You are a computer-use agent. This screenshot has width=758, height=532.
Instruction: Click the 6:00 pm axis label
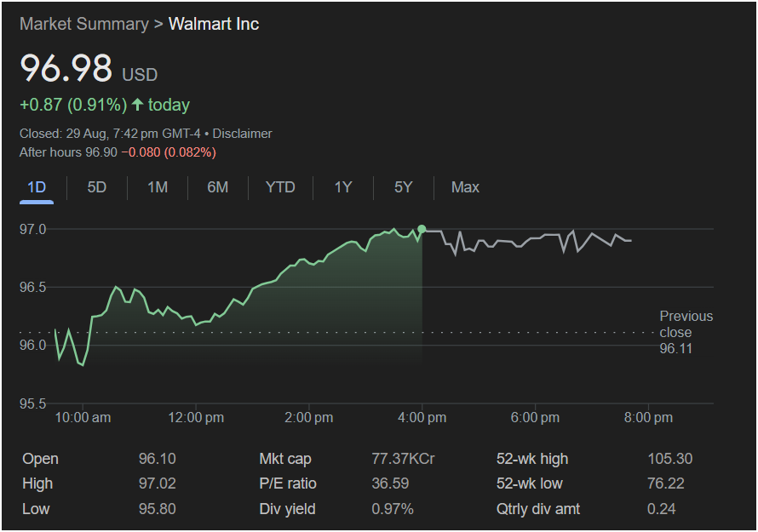tap(535, 417)
